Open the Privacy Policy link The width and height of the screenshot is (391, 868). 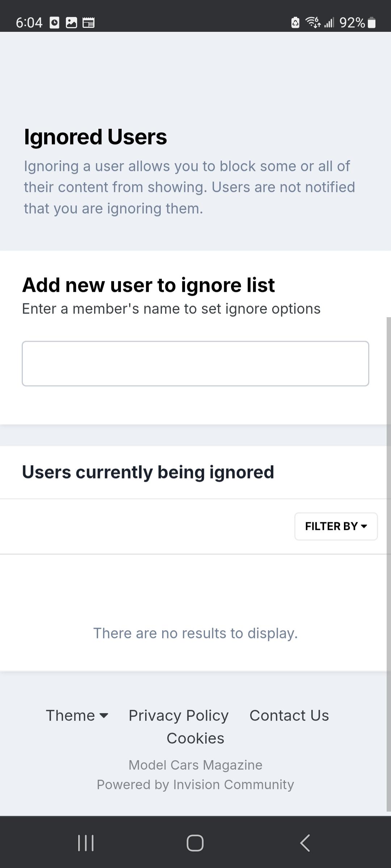click(179, 715)
